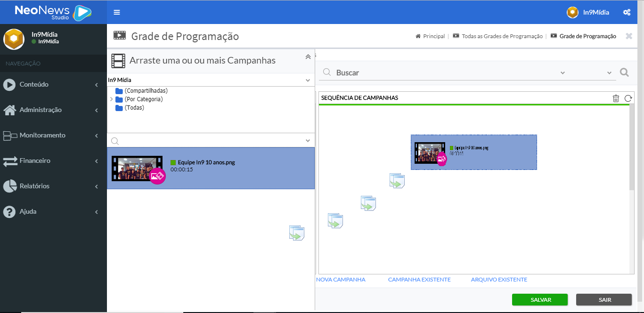Click the In9Mídia account badge icon
This screenshot has height=313, width=644.
[x=572, y=12]
